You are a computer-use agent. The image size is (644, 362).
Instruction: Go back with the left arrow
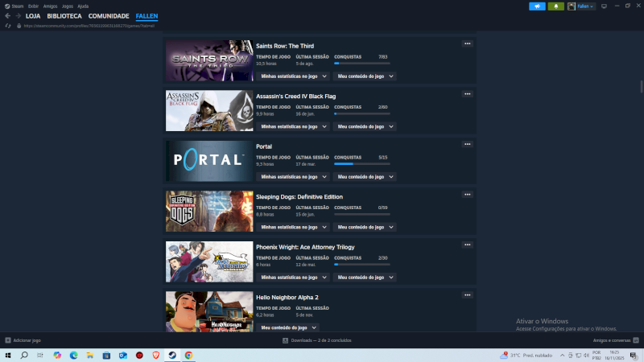coord(7,16)
